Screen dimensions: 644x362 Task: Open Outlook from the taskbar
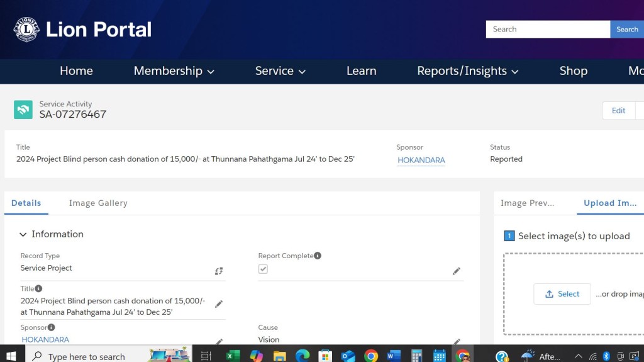point(348,356)
